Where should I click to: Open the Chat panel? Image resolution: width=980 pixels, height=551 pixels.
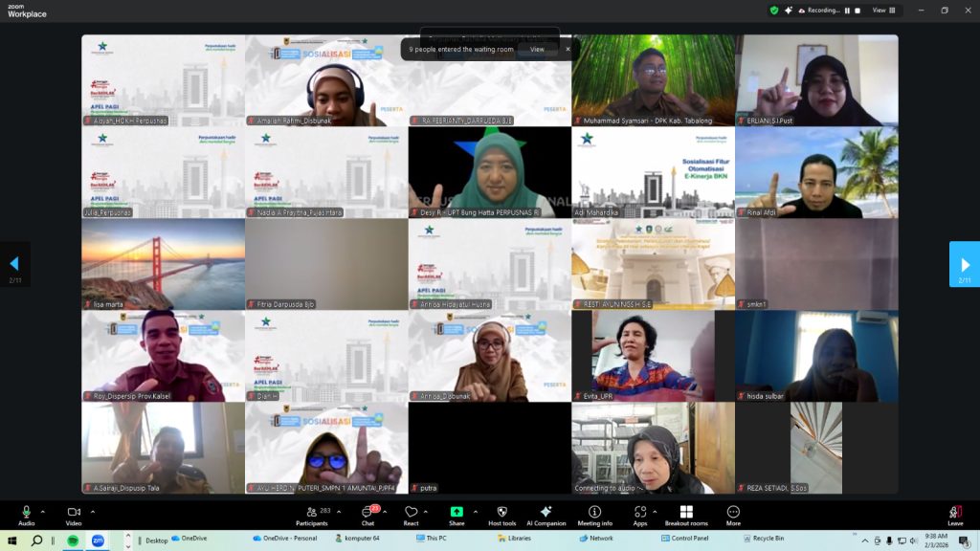coord(367,514)
